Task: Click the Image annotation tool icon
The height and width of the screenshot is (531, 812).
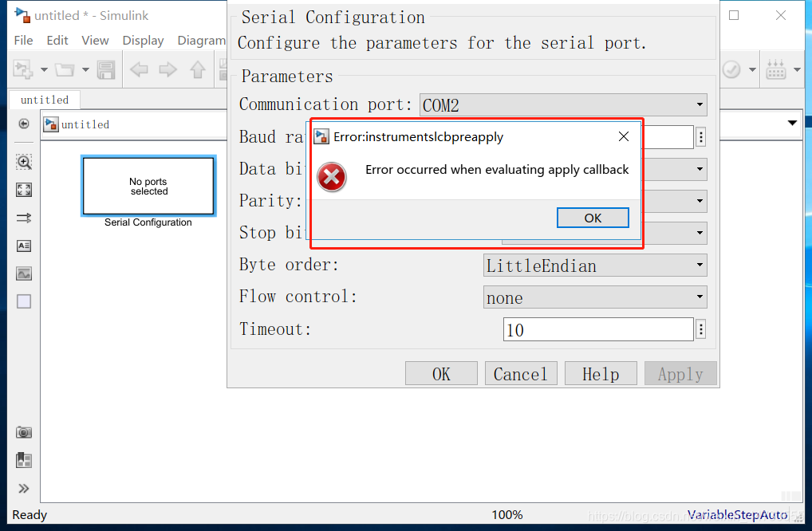Action: coord(24,273)
